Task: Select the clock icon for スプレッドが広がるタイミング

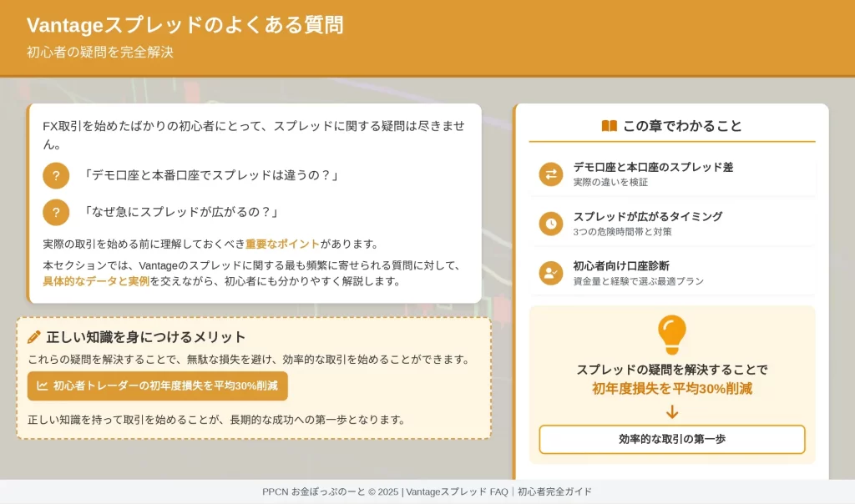Action: 551,224
